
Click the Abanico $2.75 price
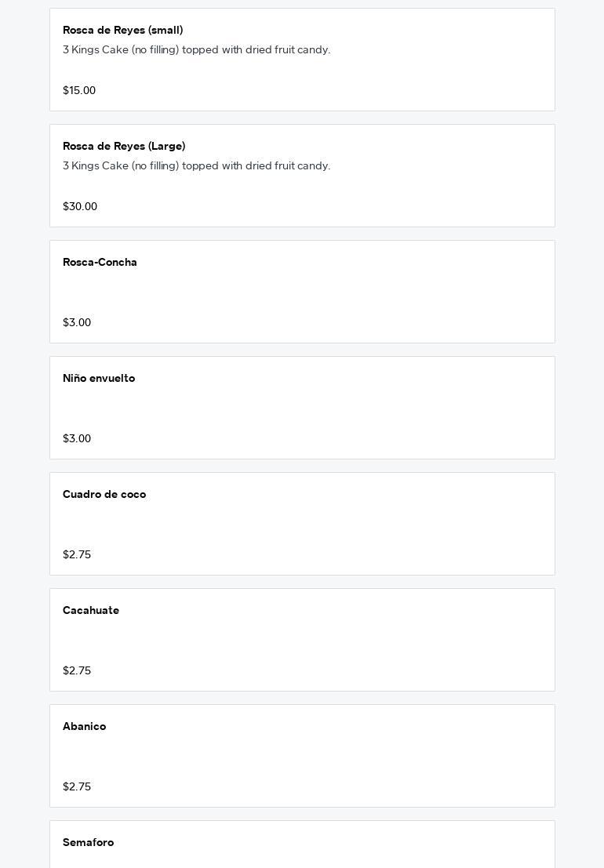[x=77, y=787]
